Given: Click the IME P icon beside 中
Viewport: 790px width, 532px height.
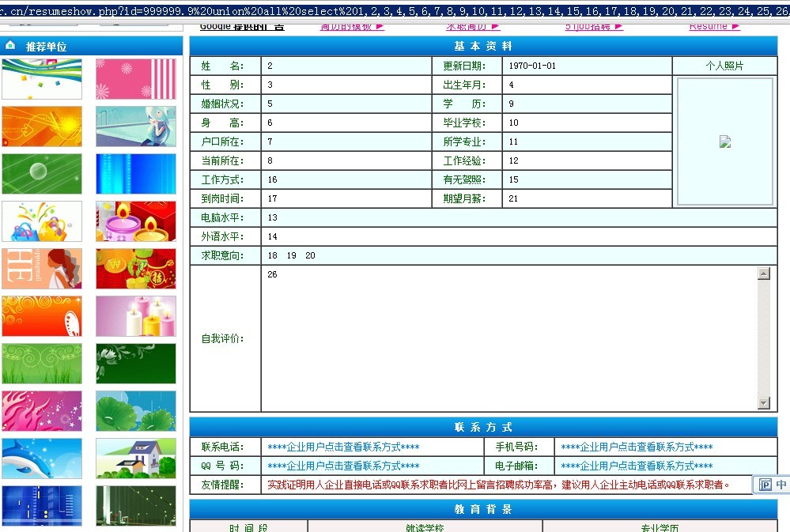Looking at the screenshot, I should (x=765, y=485).
